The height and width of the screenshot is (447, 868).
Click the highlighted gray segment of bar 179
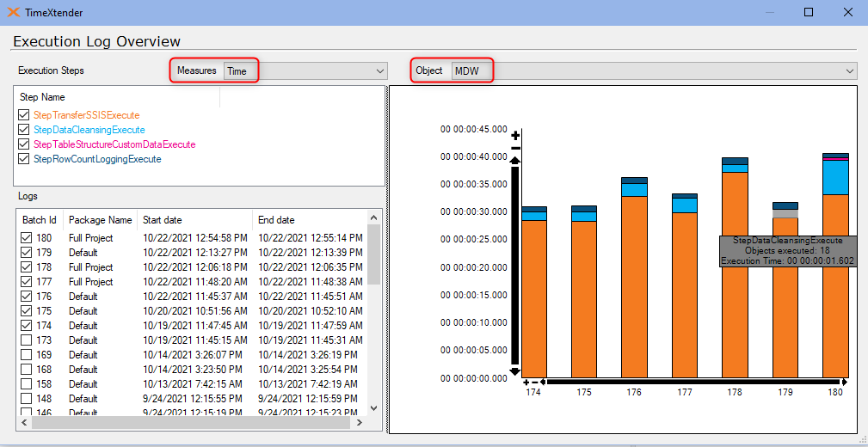click(x=785, y=213)
